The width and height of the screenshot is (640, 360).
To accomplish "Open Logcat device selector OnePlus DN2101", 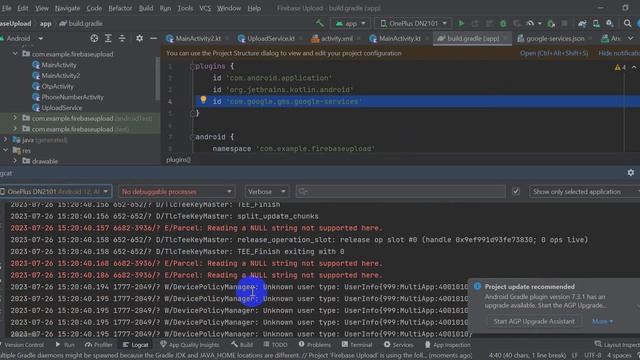I will (55, 191).
